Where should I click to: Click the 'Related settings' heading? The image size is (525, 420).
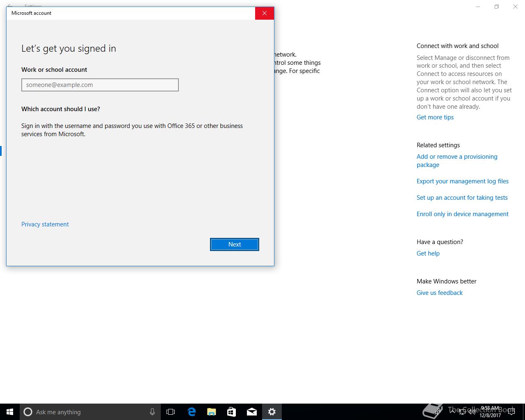click(438, 145)
